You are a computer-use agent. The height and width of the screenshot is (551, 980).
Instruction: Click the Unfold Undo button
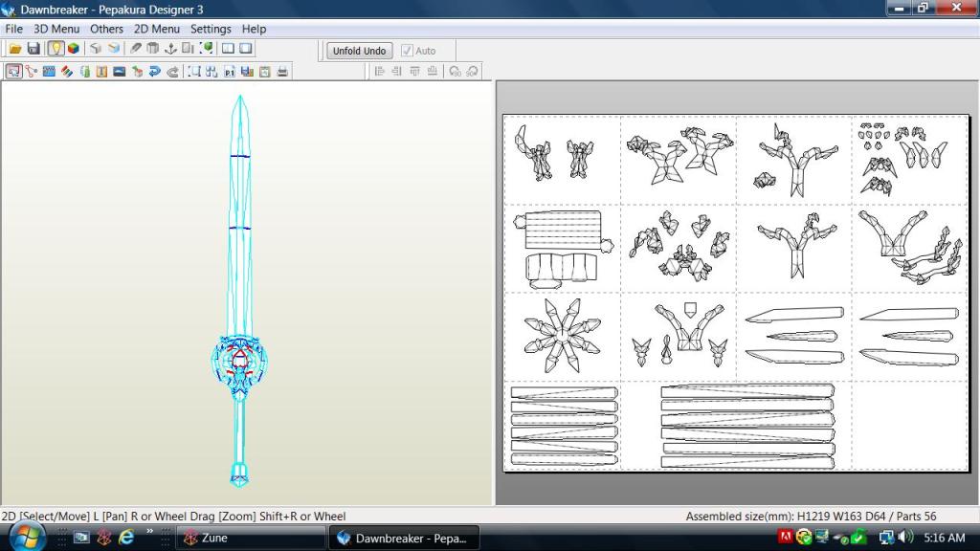[x=360, y=51]
